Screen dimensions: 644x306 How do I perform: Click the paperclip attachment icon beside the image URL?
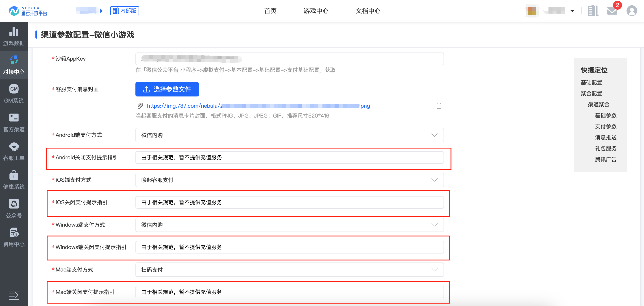pos(140,106)
